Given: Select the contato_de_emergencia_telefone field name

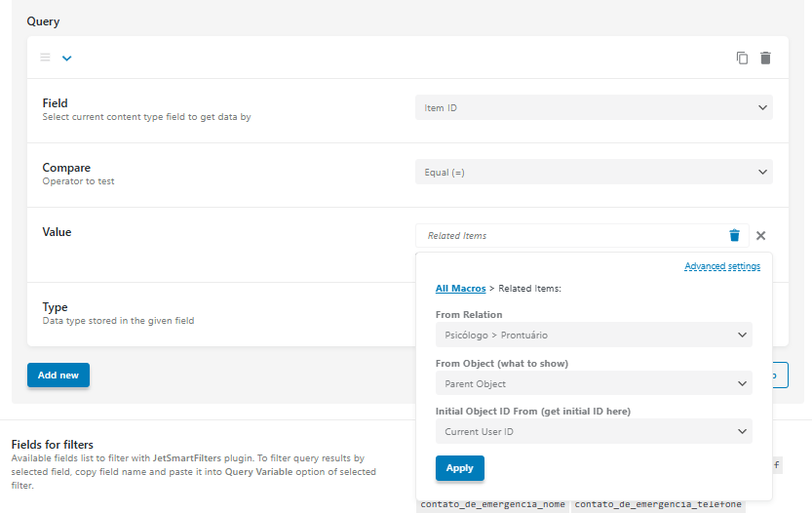Looking at the screenshot, I should (658, 504).
